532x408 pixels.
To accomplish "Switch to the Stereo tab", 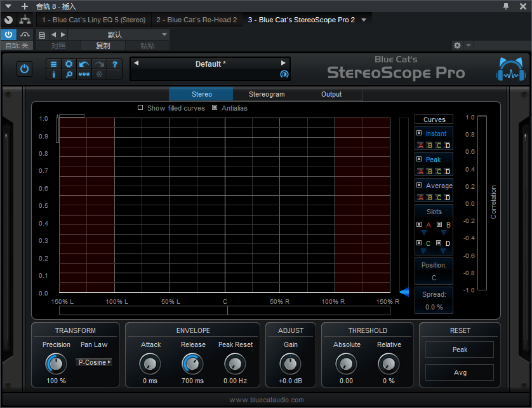I will [201, 94].
